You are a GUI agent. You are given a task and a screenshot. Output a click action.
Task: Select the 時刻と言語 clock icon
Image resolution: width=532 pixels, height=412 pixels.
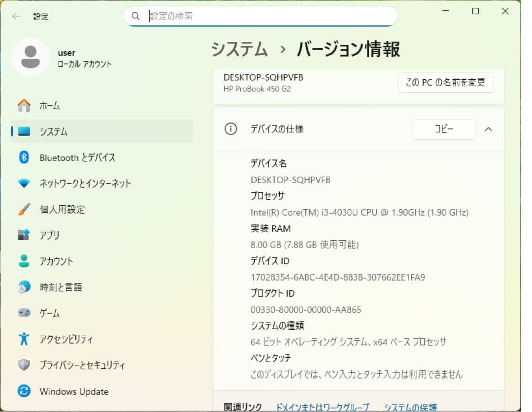24,287
